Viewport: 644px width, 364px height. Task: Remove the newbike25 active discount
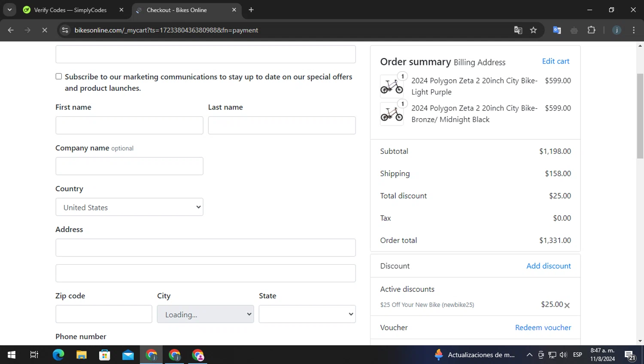(567, 305)
